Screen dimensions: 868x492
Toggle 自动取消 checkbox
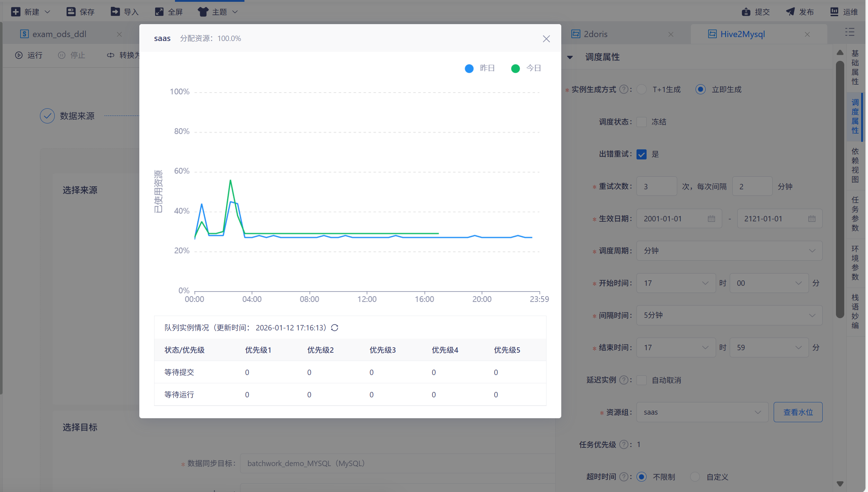[642, 380]
